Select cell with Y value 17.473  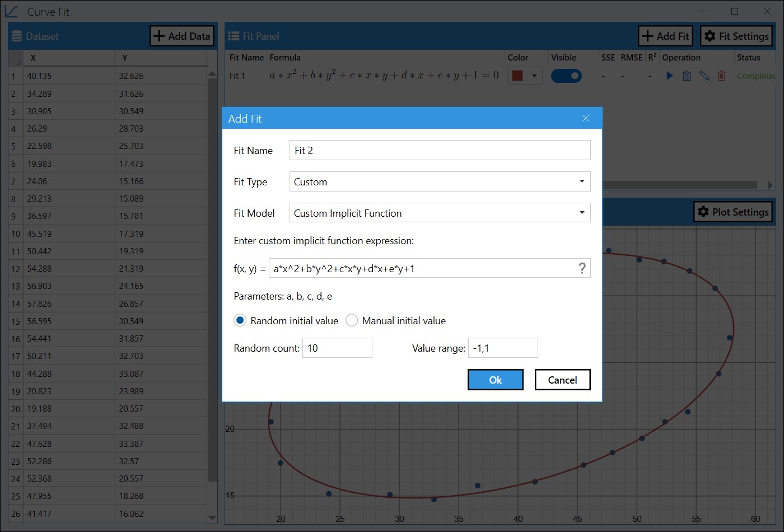pyautogui.click(x=161, y=164)
